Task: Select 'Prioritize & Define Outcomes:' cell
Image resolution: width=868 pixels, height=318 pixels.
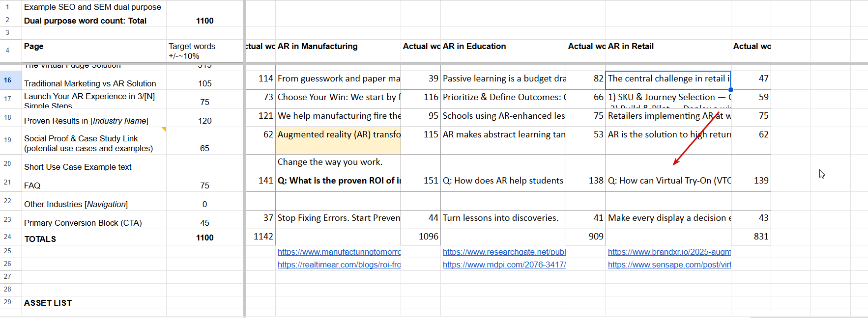Action: click(503, 99)
